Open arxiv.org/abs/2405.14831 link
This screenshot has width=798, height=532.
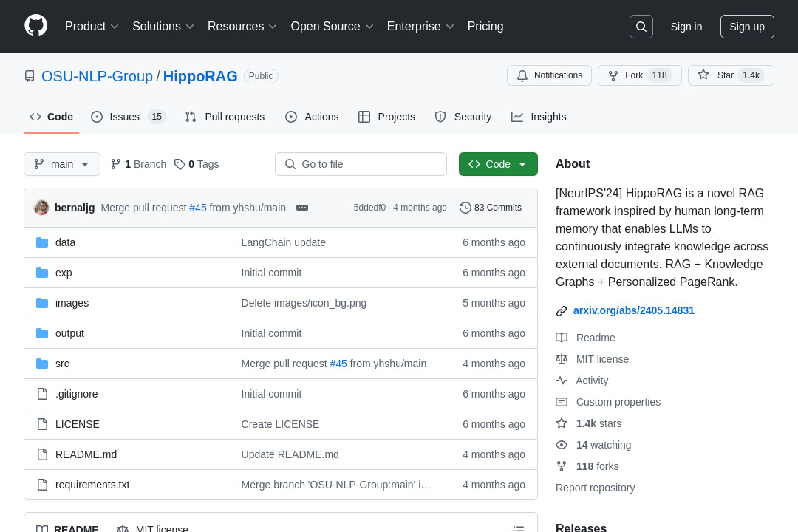pos(634,310)
